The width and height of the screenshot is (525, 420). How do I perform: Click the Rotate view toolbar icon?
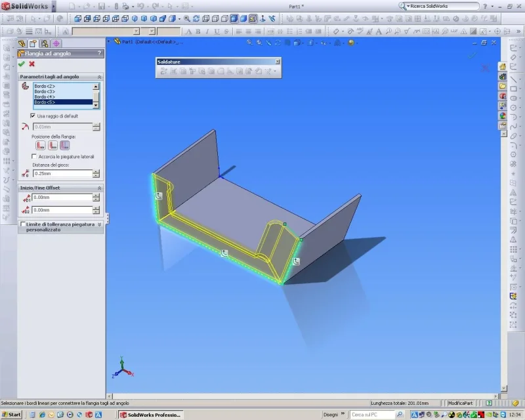196,18
